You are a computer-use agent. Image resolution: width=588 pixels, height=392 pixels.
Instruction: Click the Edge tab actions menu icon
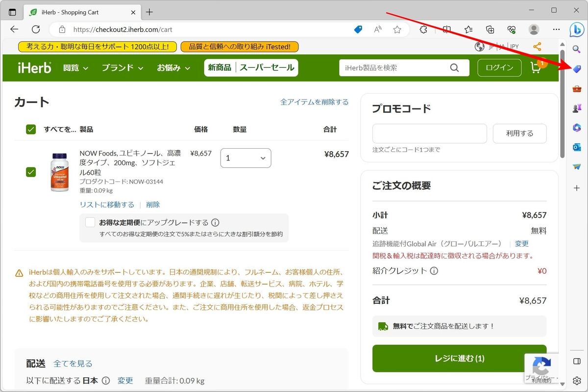pos(13,12)
